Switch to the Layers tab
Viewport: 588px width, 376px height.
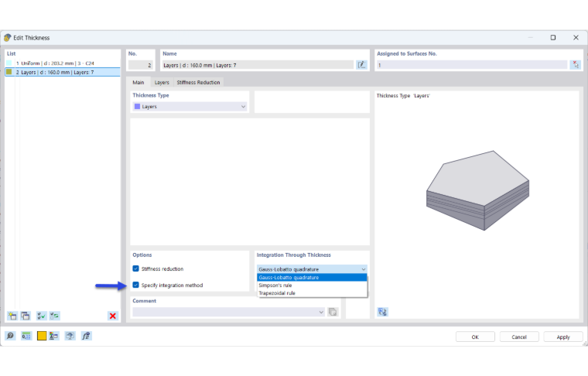tap(162, 82)
